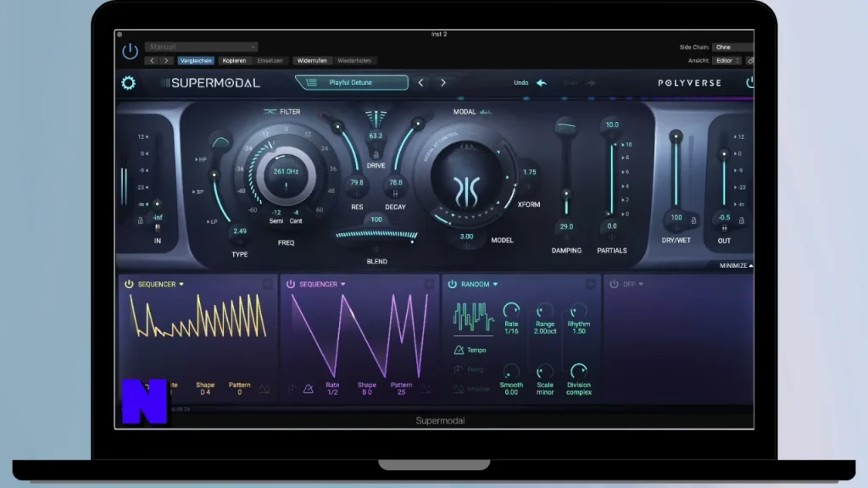Click the IN level slider handle
Screen dimensions: 868x488
(157, 204)
